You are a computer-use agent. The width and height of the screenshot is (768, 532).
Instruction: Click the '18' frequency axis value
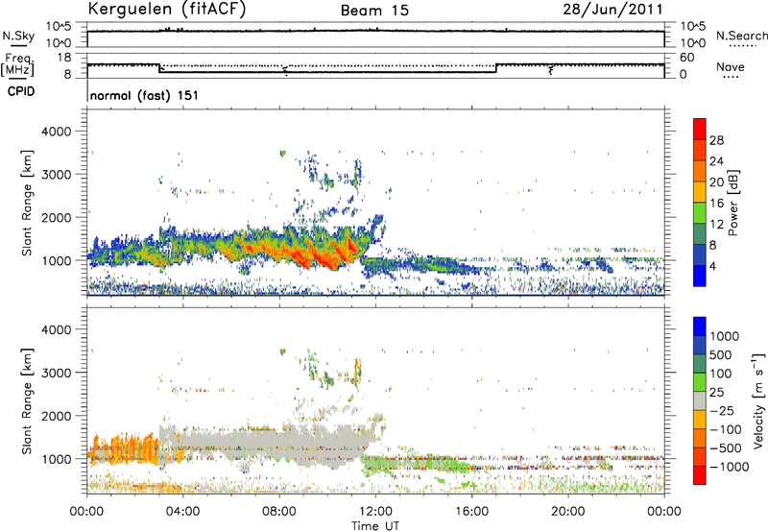pyautogui.click(x=64, y=57)
